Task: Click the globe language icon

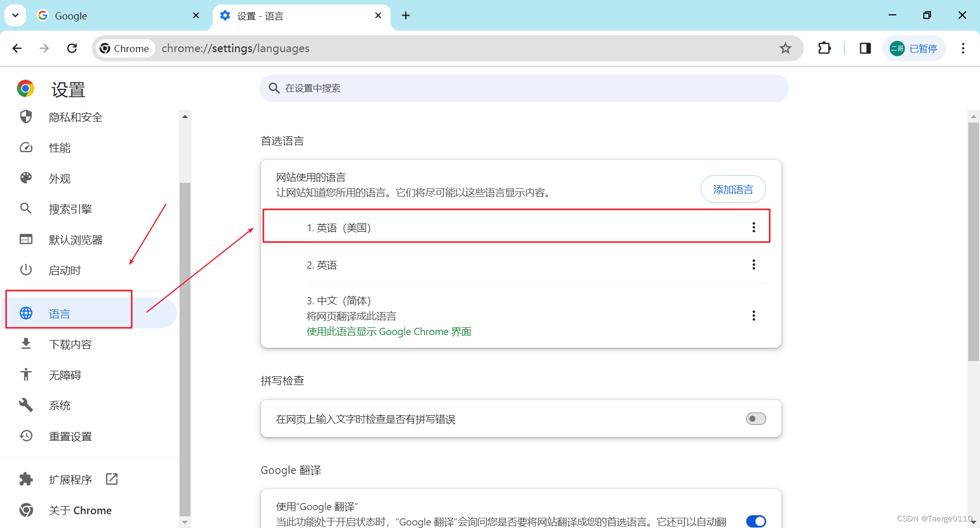Action: pos(26,313)
